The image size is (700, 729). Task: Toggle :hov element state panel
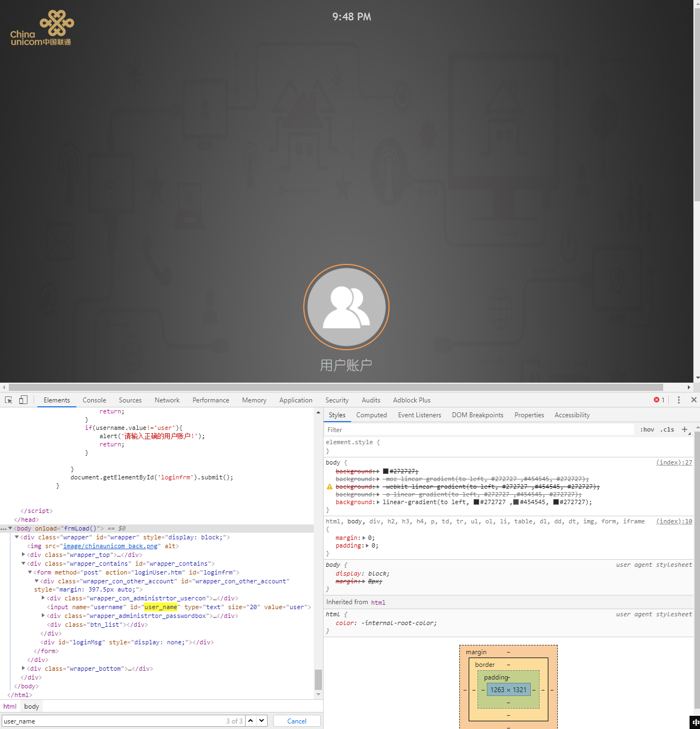647,430
